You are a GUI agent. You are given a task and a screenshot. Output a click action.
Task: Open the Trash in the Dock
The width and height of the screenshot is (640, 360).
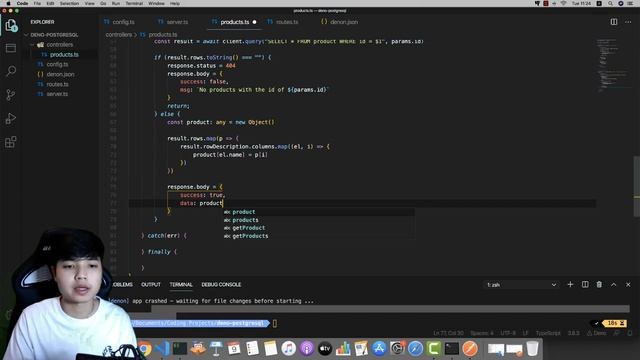tap(532, 349)
